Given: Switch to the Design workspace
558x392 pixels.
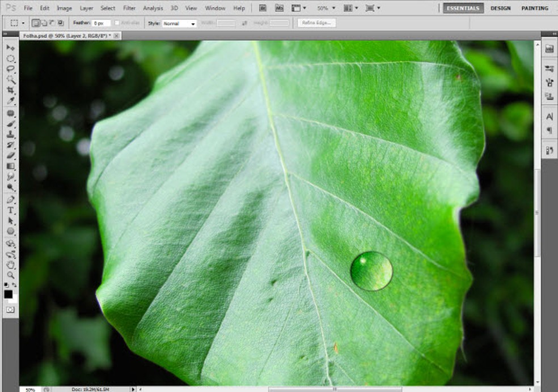Looking at the screenshot, I should point(500,8).
